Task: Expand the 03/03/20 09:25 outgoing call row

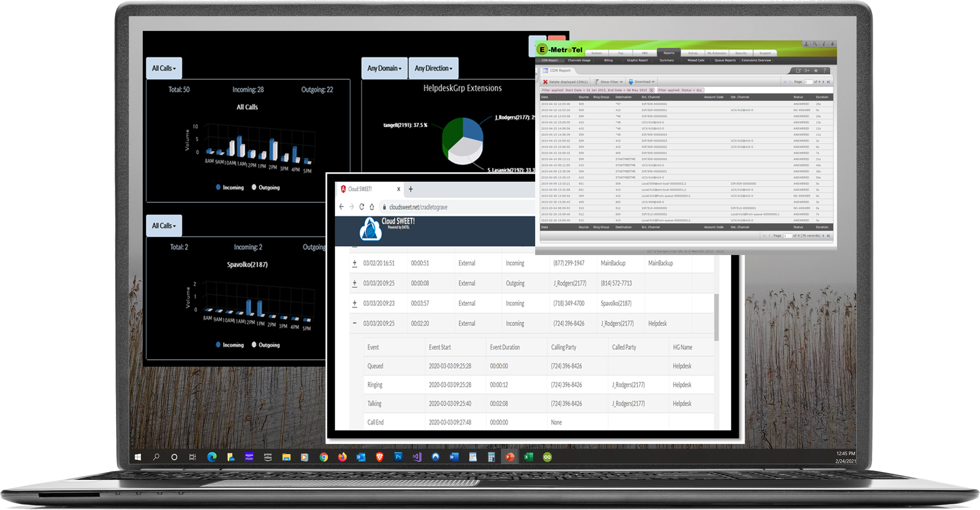Action: click(354, 284)
